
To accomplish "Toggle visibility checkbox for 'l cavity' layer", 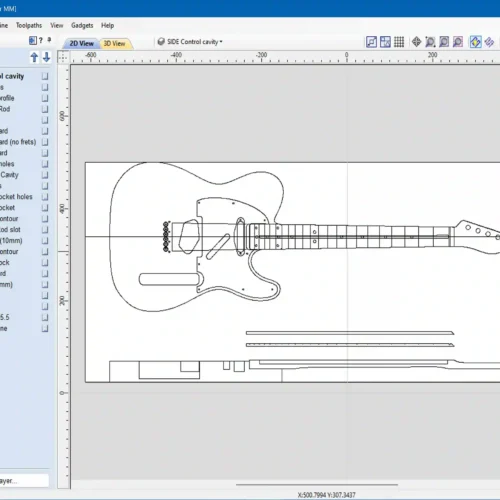I will 45,76.
